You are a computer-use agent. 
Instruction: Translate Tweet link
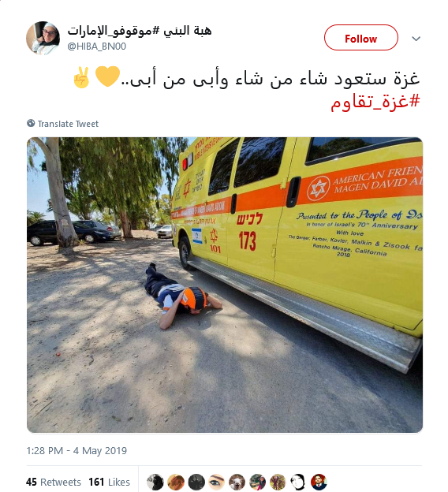(x=68, y=124)
